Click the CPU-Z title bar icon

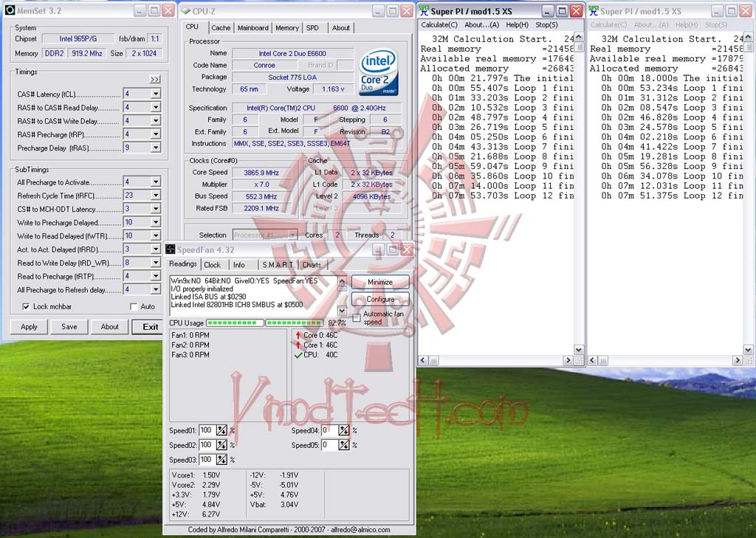click(x=185, y=10)
